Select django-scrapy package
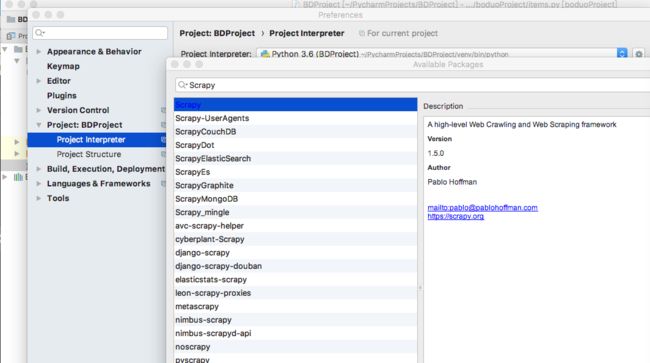The width and height of the screenshot is (650, 363). [x=296, y=252]
